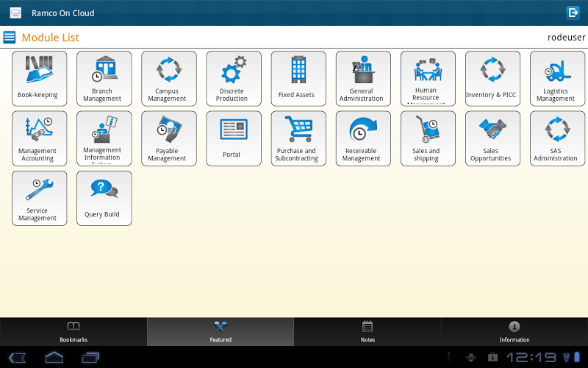Image resolution: width=588 pixels, height=368 pixels.
Task: Click the Ramco On Cloud app logo
Action: point(15,13)
